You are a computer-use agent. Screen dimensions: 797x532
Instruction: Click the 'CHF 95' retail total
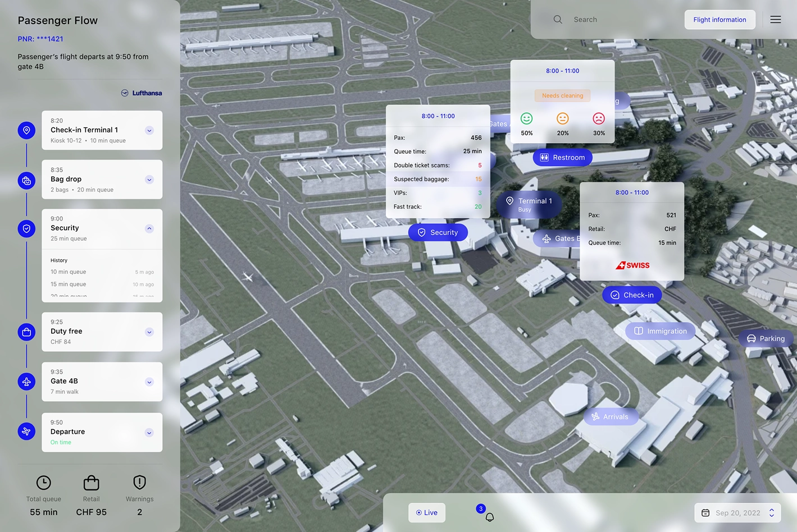point(91,512)
